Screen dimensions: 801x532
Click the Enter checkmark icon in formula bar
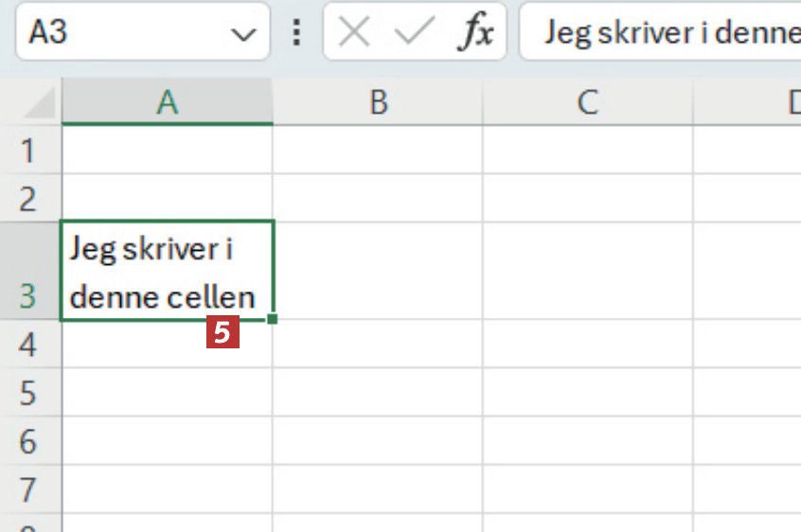413,34
